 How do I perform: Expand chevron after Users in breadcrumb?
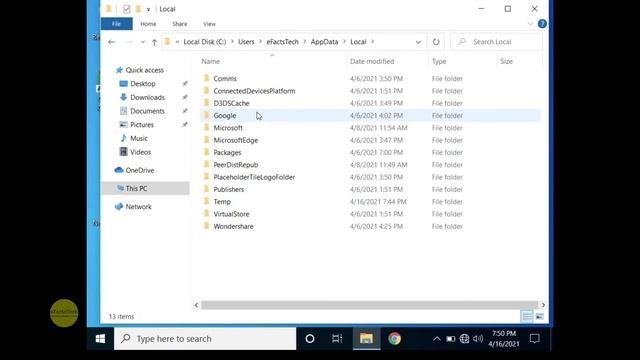tap(260, 42)
